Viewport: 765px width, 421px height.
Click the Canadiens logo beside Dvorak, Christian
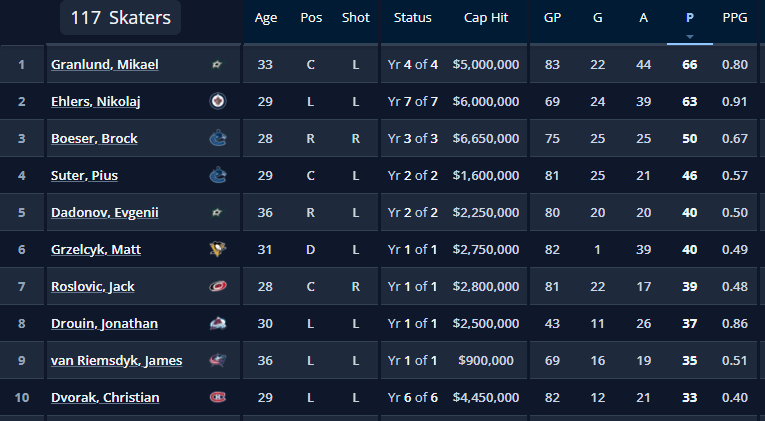point(217,397)
